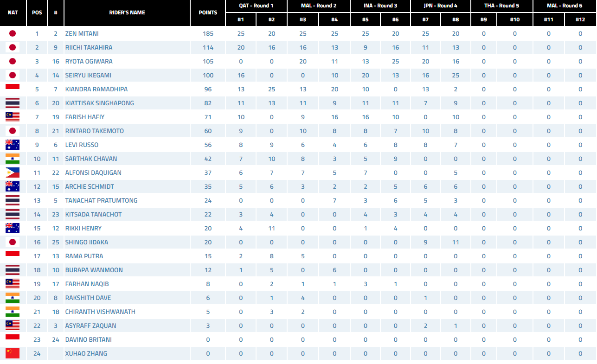Click the India flag in Rakshith Dave's row
Image resolution: width=597 pixels, height=364 pixels.
(13, 298)
